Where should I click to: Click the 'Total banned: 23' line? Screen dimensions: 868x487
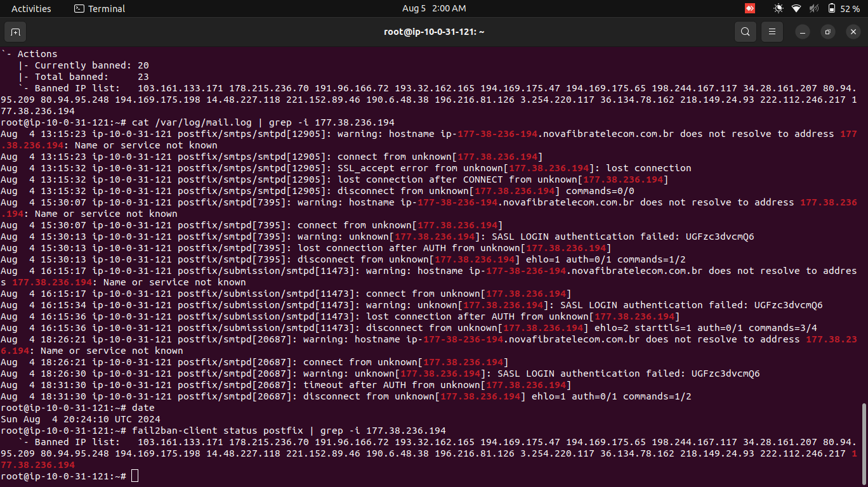coord(84,77)
